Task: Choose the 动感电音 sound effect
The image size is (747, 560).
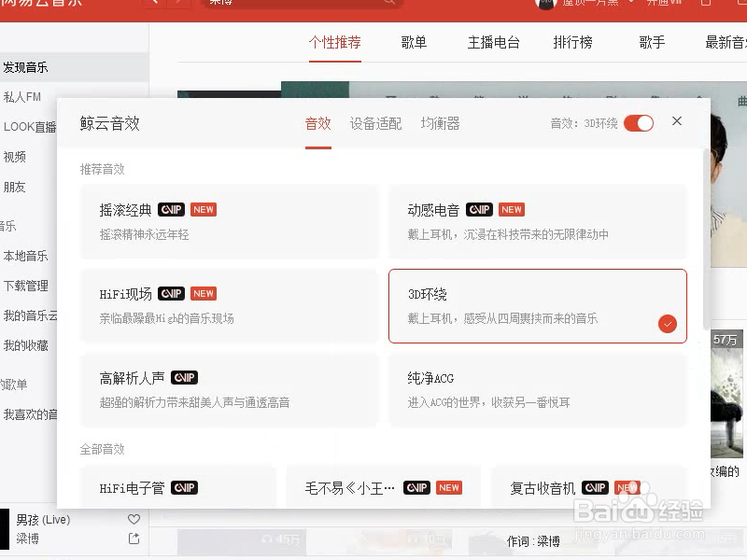Action: (538, 221)
